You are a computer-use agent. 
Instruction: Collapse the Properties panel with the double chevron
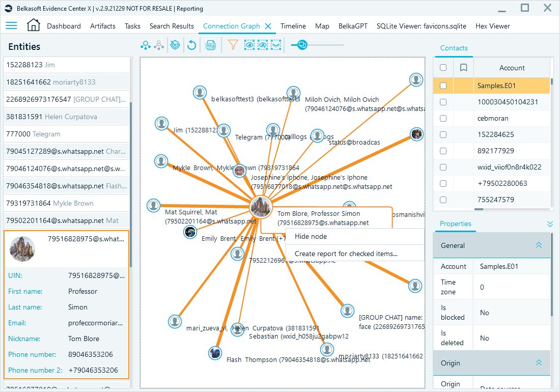(550, 223)
